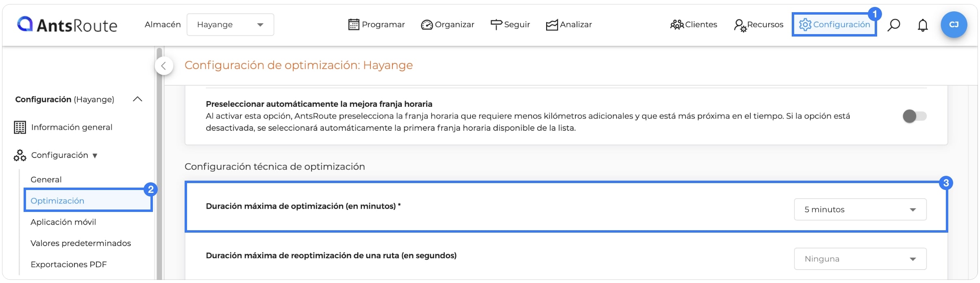The width and height of the screenshot is (980, 283).
Task: Select General in the sidebar
Action: click(46, 179)
